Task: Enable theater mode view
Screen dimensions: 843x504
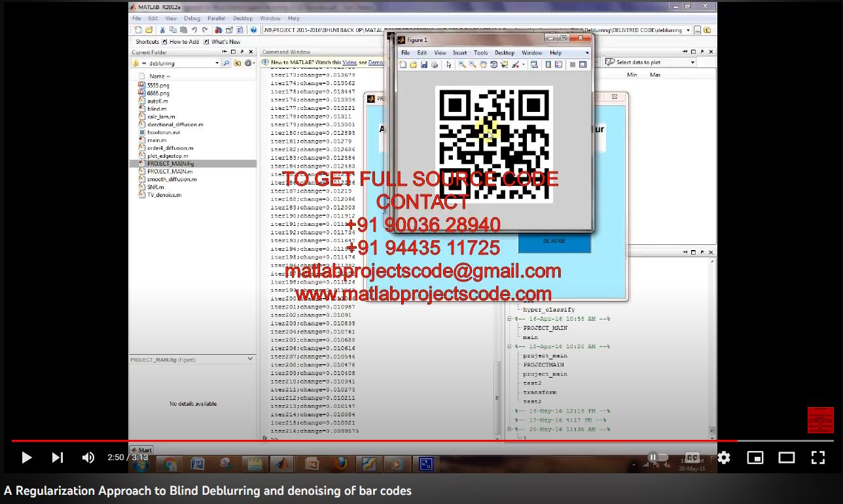Action: click(787, 458)
